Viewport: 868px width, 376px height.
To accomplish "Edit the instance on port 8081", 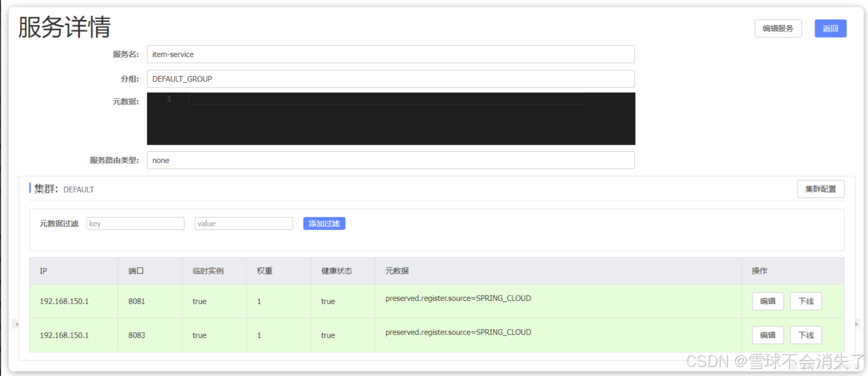I will tap(768, 301).
